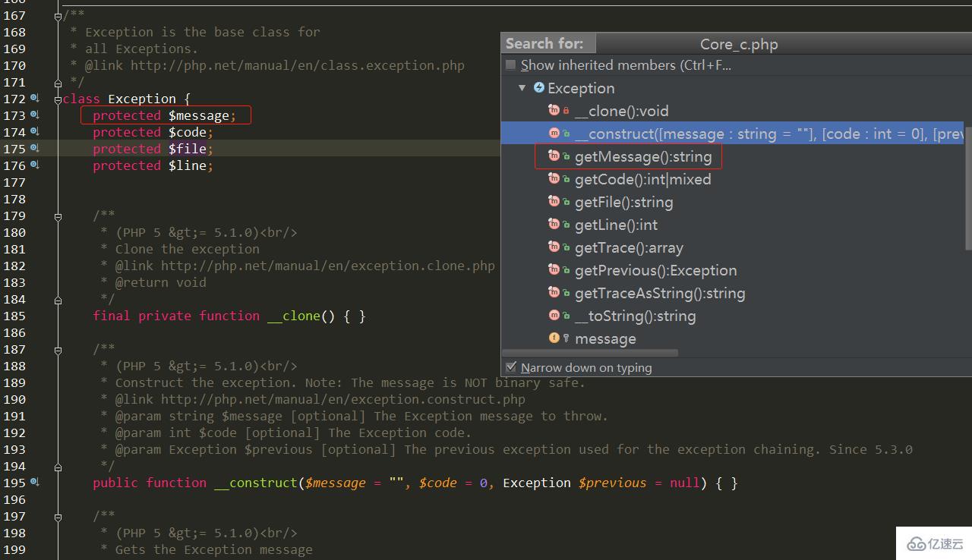Click the gutter override icon on line 195

pyautogui.click(x=34, y=483)
